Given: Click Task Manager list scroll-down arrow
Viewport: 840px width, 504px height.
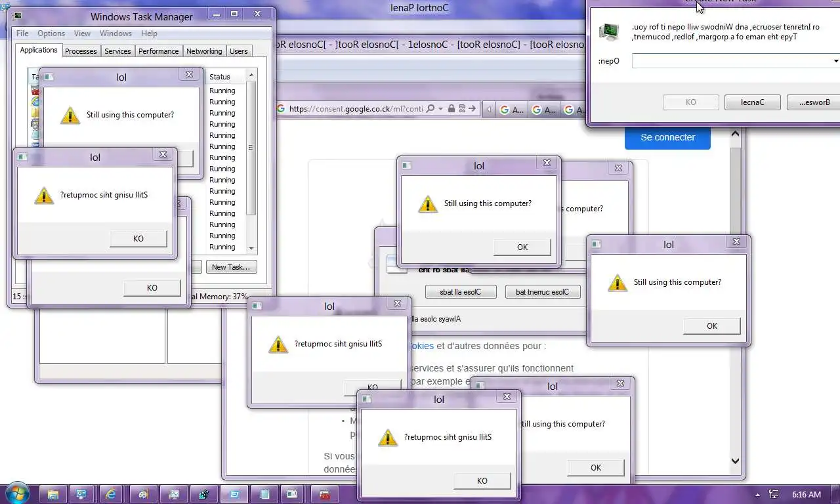Looking at the screenshot, I should click(251, 249).
